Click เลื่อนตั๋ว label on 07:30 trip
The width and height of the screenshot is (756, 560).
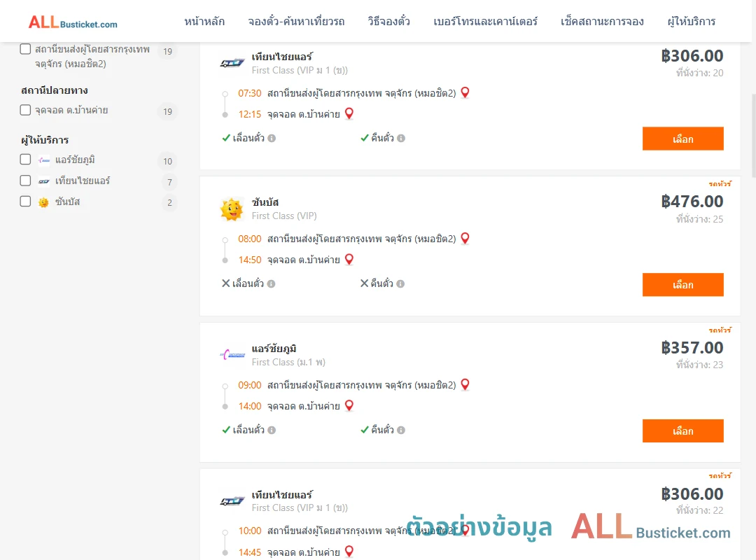click(x=248, y=138)
